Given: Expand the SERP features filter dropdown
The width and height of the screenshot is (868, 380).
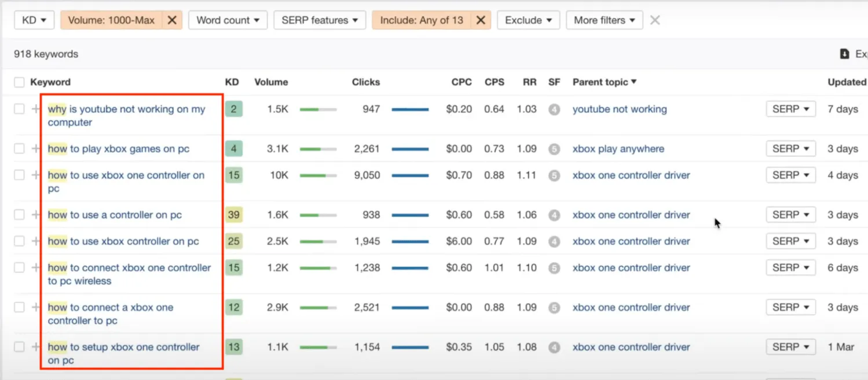Looking at the screenshot, I should pyautogui.click(x=320, y=20).
